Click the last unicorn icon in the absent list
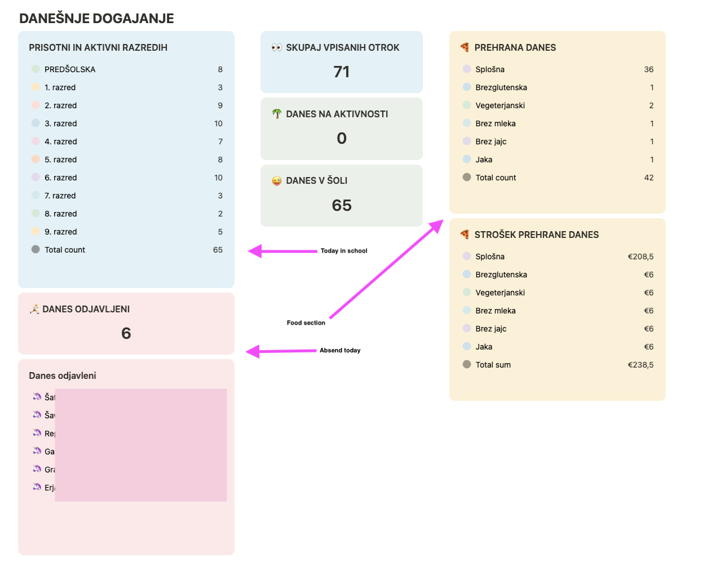The width and height of the screenshot is (703, 588). (37, 487)
